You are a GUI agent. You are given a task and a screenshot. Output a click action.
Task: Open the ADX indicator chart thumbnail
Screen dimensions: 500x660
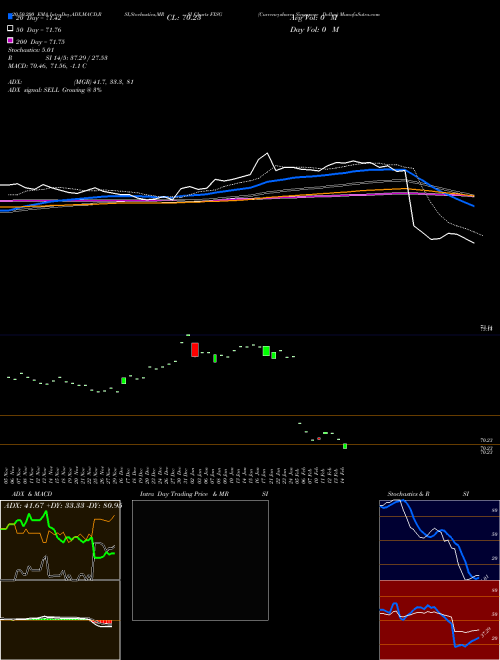click(x=60, y=540)
